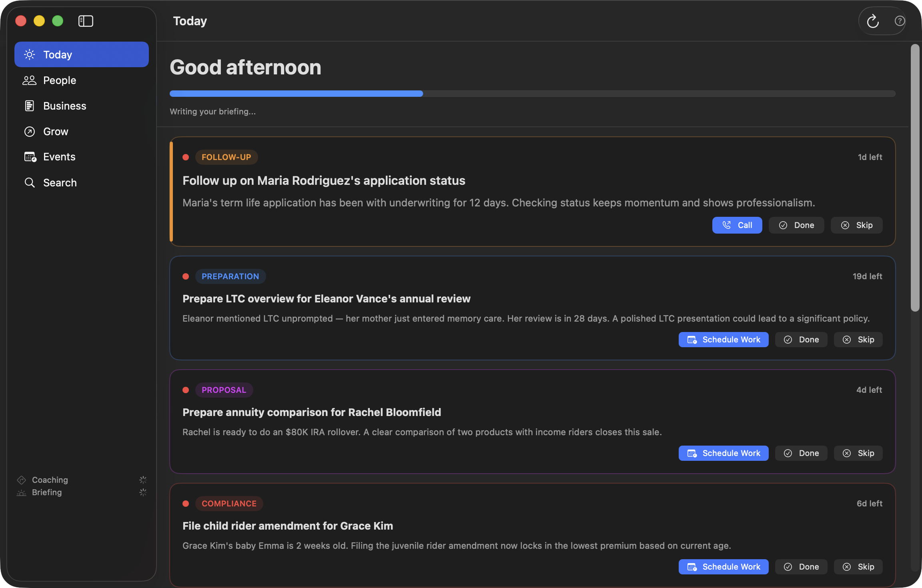Mark Maria's follow-up as Done
Viewport: 922px width, 588px height.
[796, 225]
